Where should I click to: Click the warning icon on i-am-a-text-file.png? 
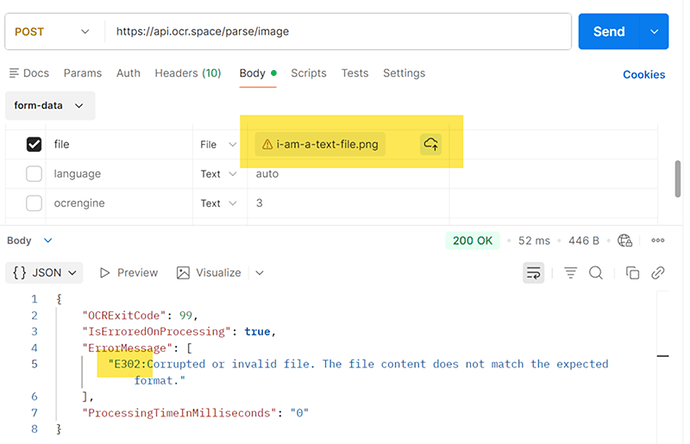coord(267,144)
